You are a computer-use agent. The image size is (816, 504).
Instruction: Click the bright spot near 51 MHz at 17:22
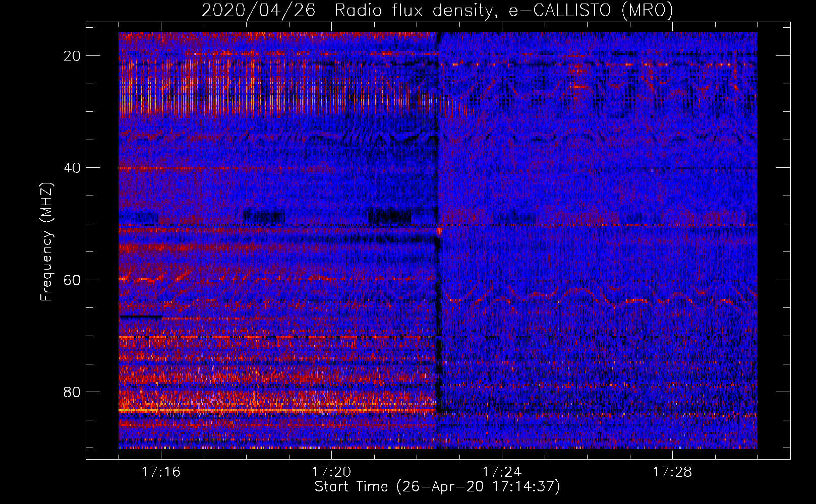coord(439,231)
